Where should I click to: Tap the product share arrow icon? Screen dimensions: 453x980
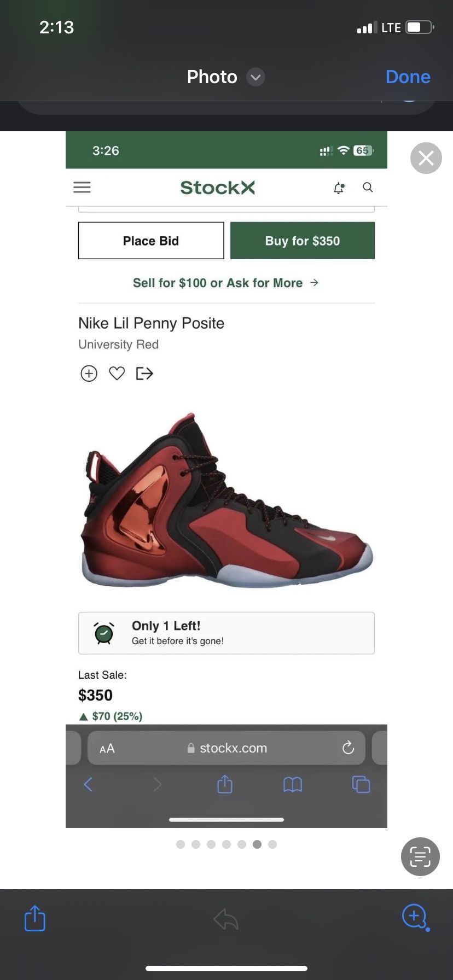coord(144,374)
